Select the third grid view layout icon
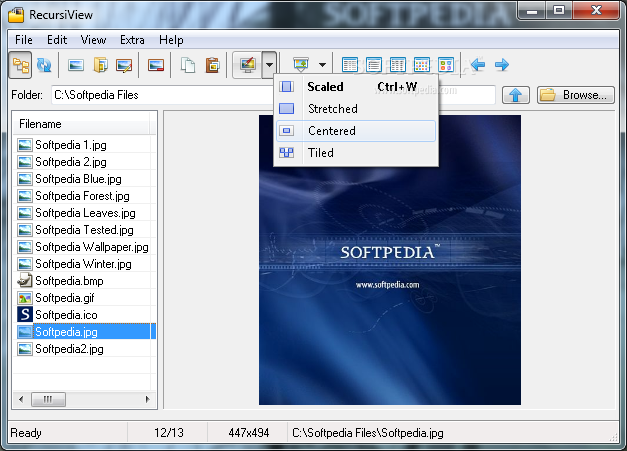Viewport: 627px width, 451px height. click(x=397, y=65)
